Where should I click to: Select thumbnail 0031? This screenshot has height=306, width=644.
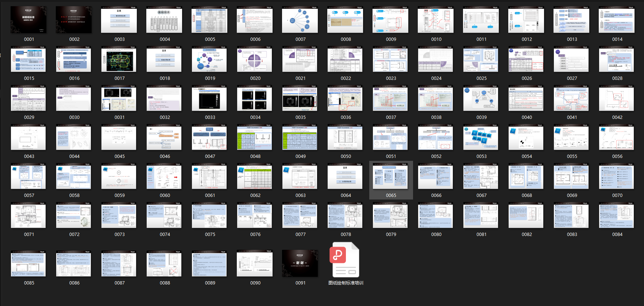(x=119, y=98)
